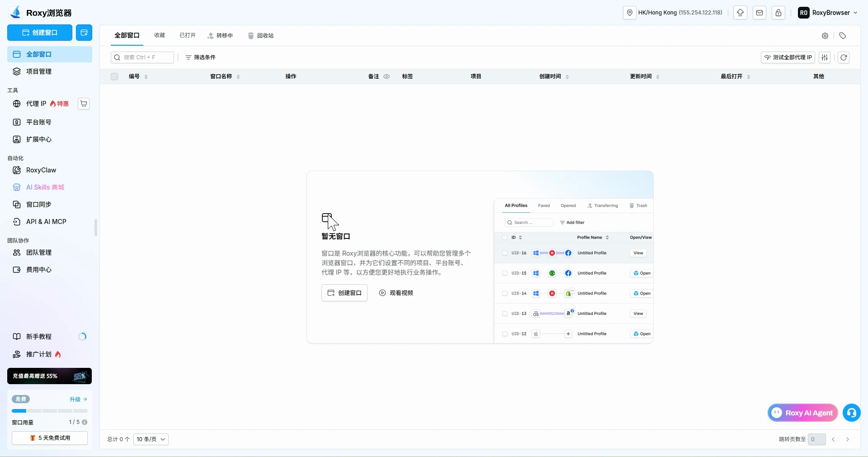This screenshot has width=868, height=457.
Task: Click the sidebar scrollbar handle
Action: 96,228
